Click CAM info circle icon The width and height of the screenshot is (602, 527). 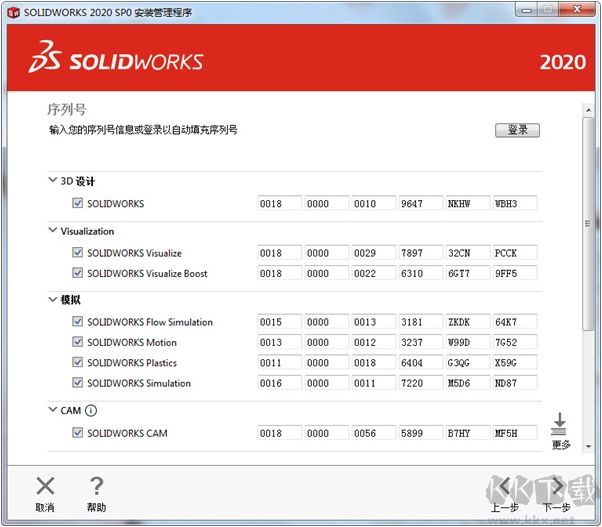tap(91, 411)
